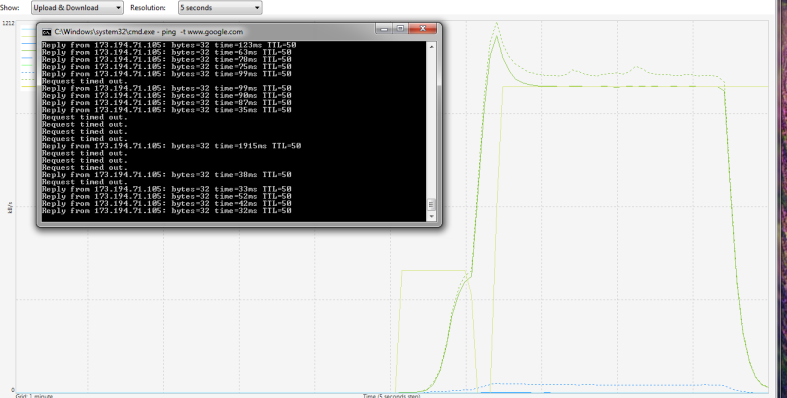Open the Resolution dropdown set to 5 seconds
Viewport: 787px width, 398px height.
pyautogui.click(x=220, y=8)
